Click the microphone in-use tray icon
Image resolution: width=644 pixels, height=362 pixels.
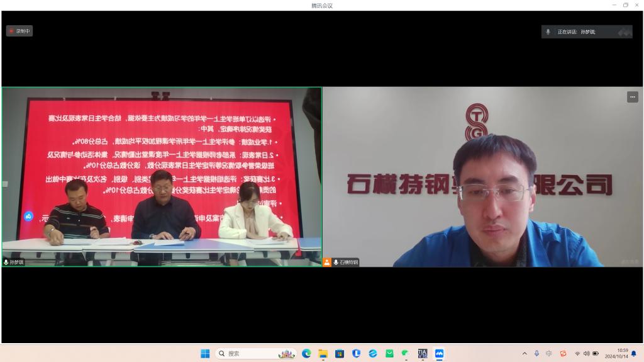(536, 353)
